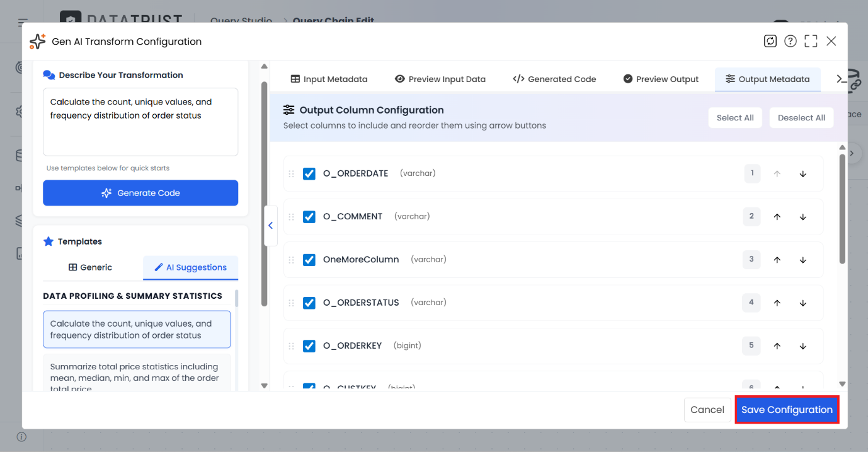Click the Cancel button
868x452 pixels.
click(707, 410)
